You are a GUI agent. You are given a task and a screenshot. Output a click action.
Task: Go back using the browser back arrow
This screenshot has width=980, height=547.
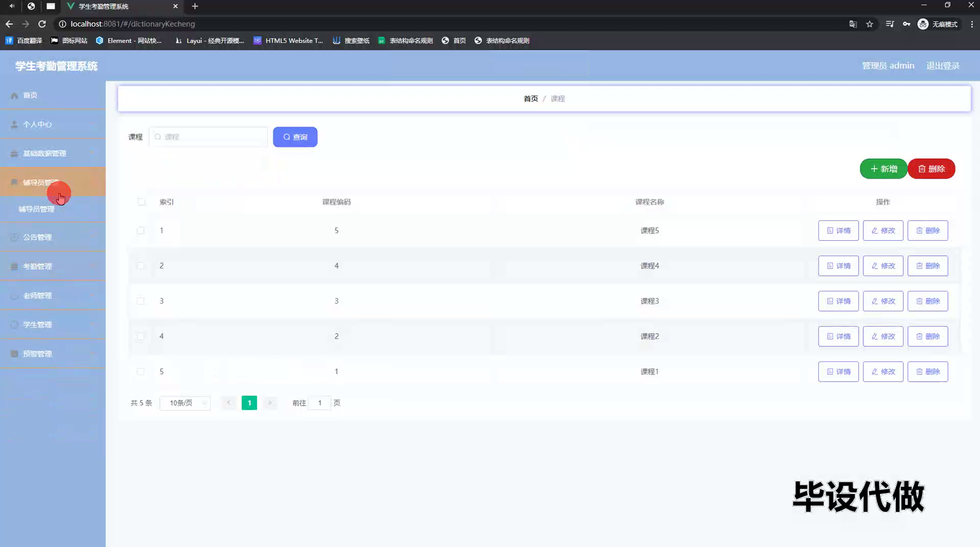pos(9,24)
